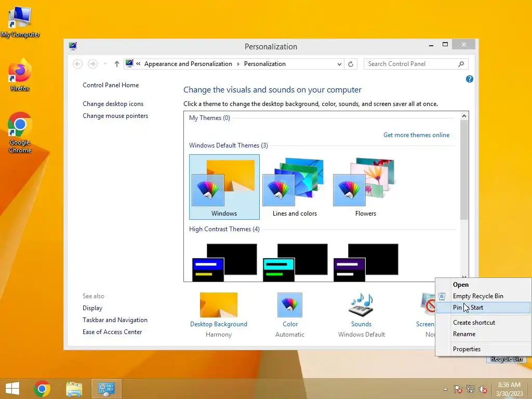Click the forward navigation arrow

92,64
